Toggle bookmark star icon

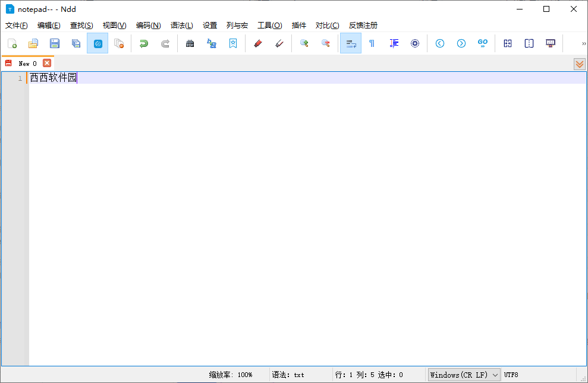[233, 43]
